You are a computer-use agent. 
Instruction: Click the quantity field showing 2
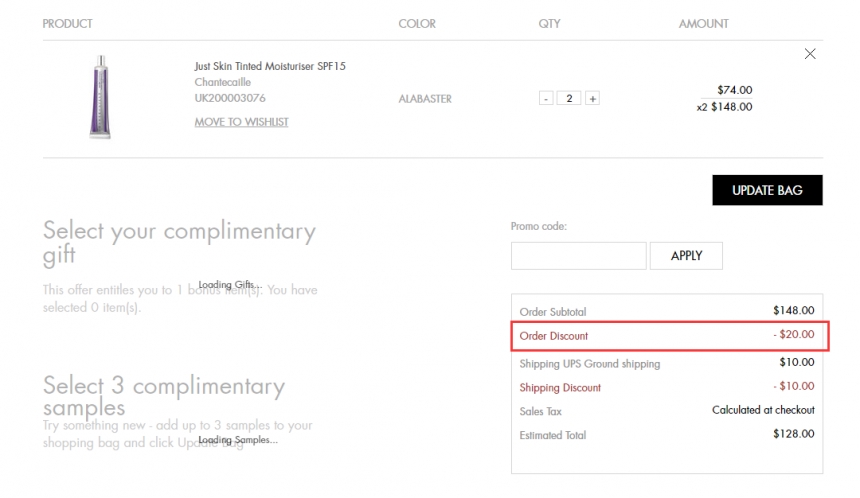(569, 99)
